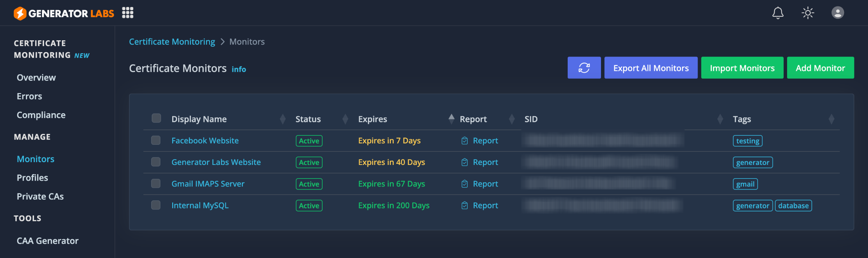Open the Generator Labs logo home link
This screenshot has height=258, width=868.
pyautogui.click(x=64, y=13)
